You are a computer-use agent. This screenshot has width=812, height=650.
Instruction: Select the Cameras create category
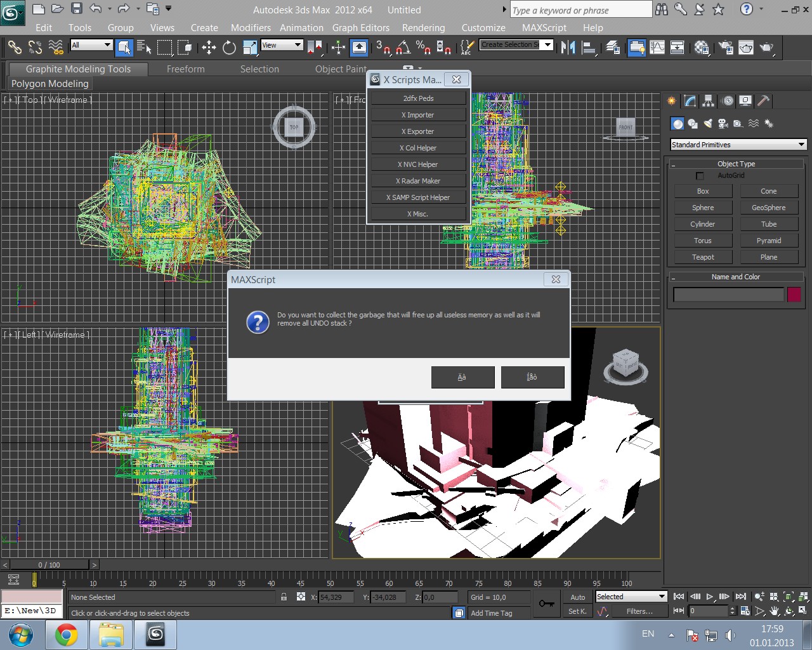[x=723, y=124]
